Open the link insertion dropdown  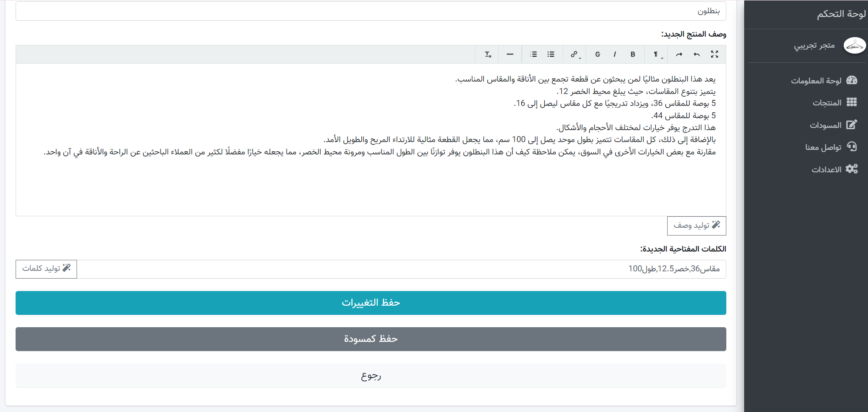pyautogui.click(x=575, y=55)
